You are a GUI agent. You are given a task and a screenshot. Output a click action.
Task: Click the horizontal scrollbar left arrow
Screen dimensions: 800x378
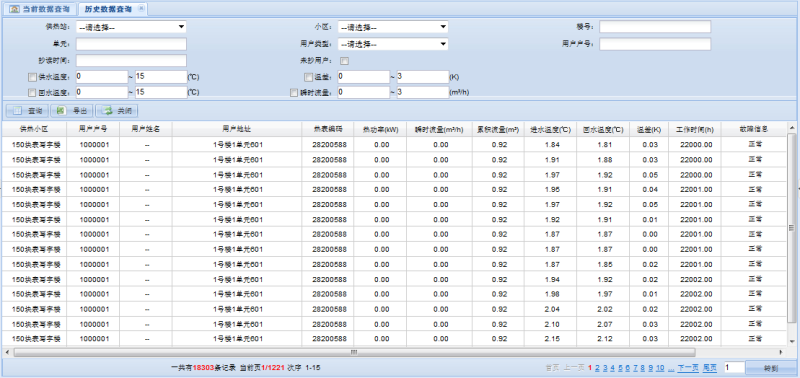click(6, 352)
